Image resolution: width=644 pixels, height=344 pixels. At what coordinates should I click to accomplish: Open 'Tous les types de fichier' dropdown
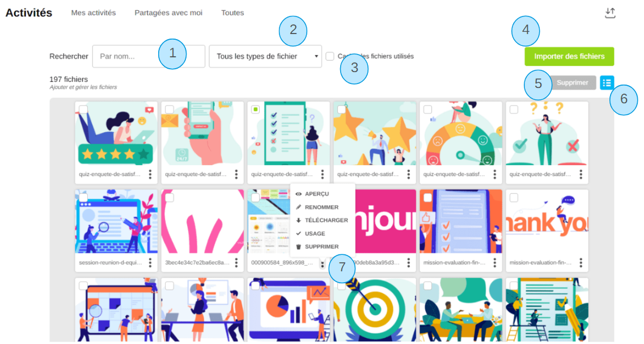(265, 56)
